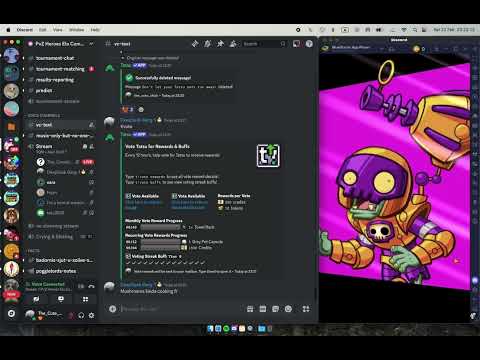The image size is (480, 360).
Task: Toggle screen share button in voice panel
Action: click(x=61, y=299)
